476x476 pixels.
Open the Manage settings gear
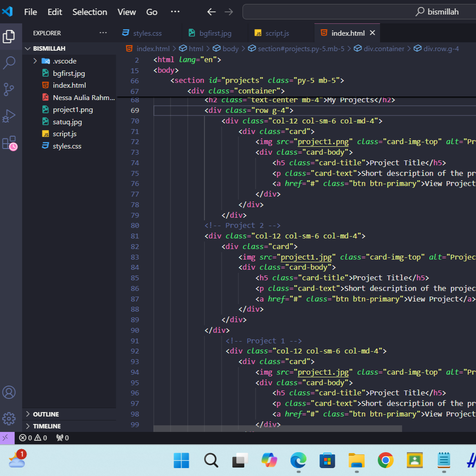pos(9,418)
